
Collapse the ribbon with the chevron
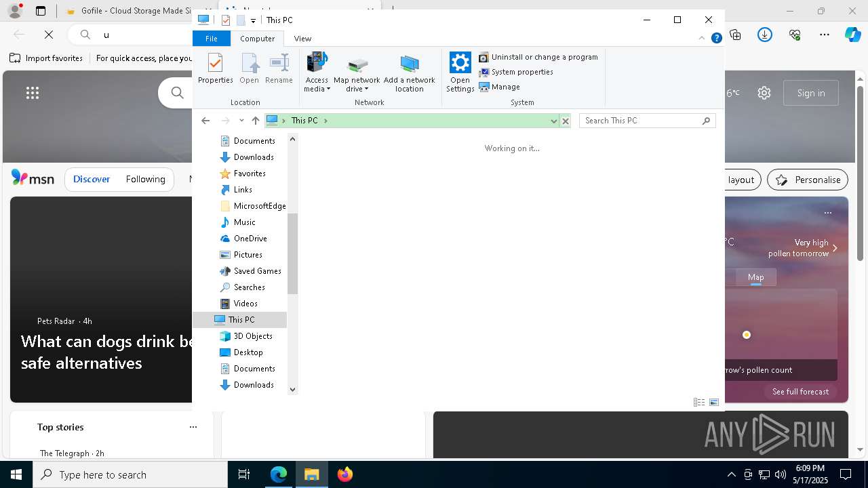point(703,39)
